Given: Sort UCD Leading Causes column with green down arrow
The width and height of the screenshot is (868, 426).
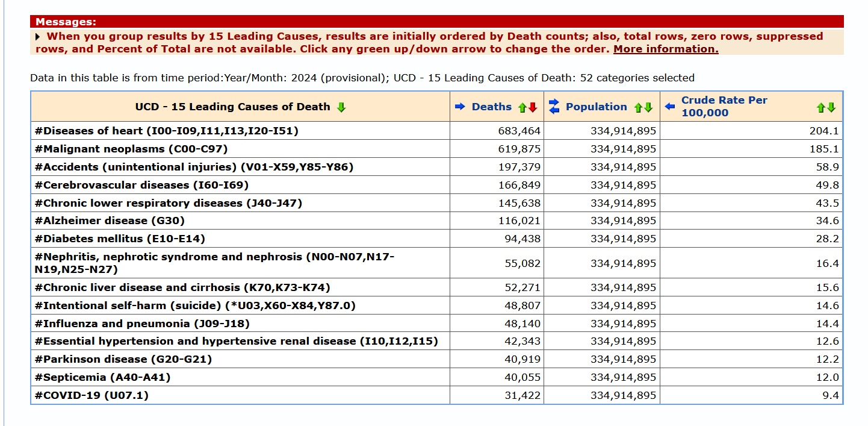Looking at the screenshot, I should (x=341, y=107).
